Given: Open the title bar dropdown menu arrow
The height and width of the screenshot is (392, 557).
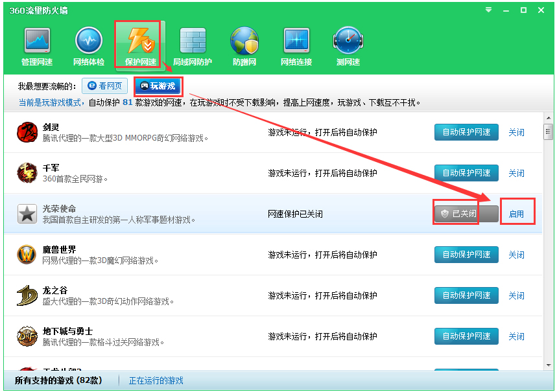Looking at the screenshot, I should point(489,10).
